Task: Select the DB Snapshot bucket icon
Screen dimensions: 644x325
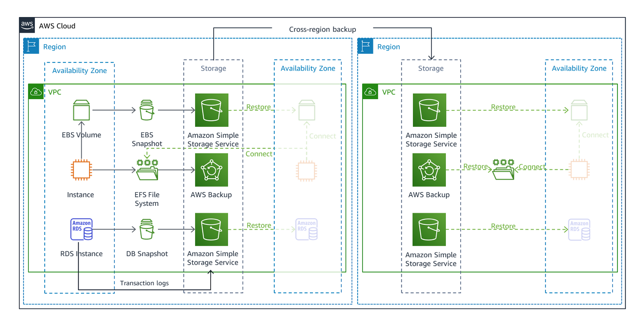Action: [146, 229]
